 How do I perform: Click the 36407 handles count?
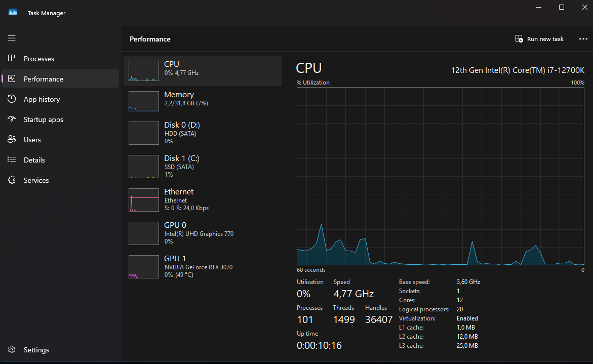pos(379,319)
